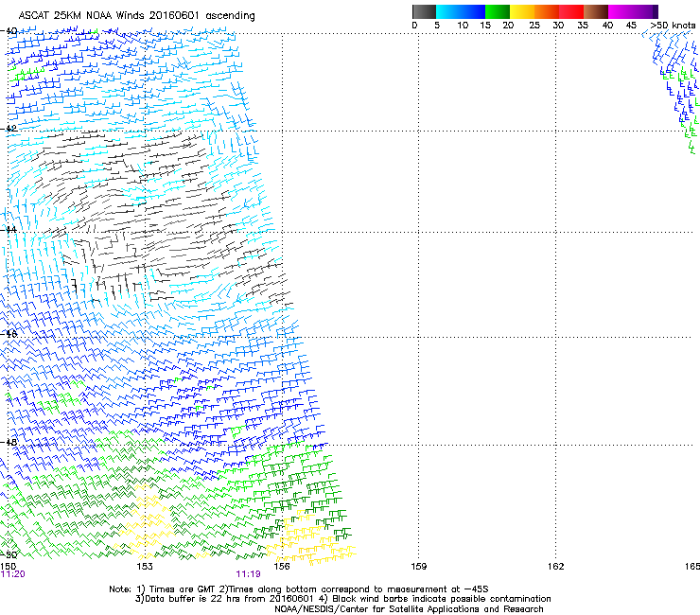Select the orange 25-30 knots legend band
Screen dimensions: 700x615
tap(547, 11)
